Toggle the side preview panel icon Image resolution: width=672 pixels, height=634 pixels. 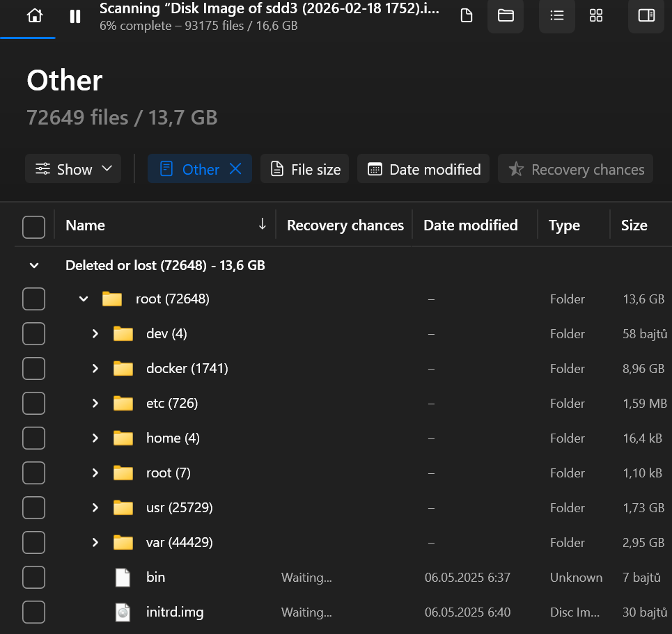pyautogui.click(x=646, y=16)
